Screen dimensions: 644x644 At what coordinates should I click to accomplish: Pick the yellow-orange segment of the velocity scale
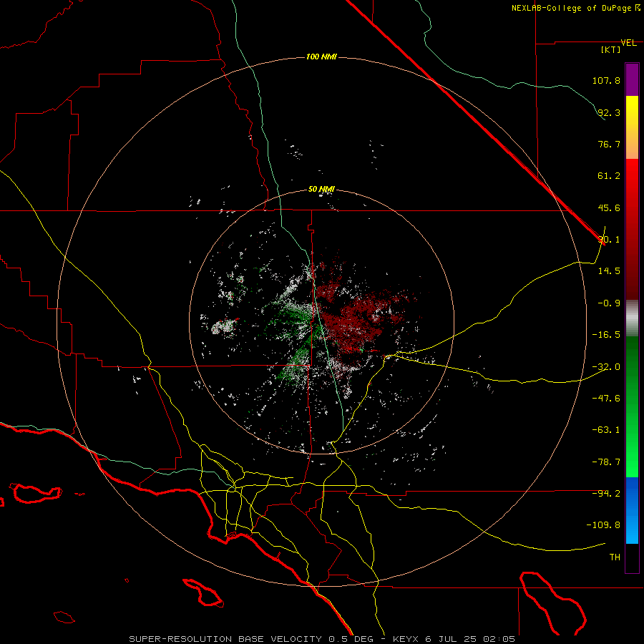[632, 127]
